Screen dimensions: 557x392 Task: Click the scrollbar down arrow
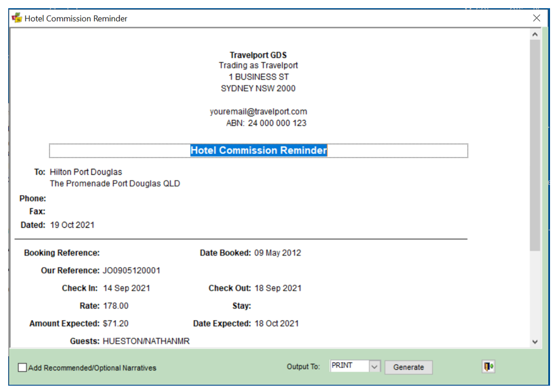coord(536,342)
